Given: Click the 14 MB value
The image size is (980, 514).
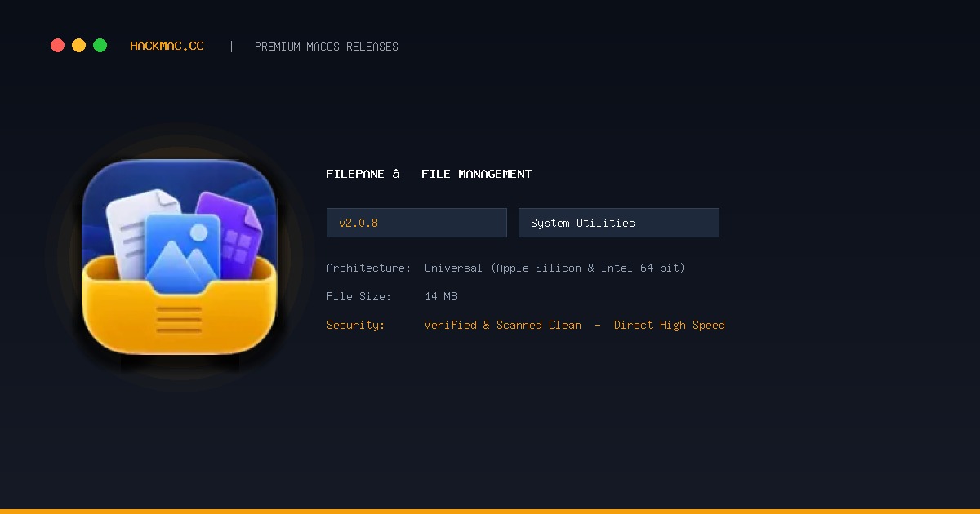Looking at the screenshot, I should click(x=441, y=296).
